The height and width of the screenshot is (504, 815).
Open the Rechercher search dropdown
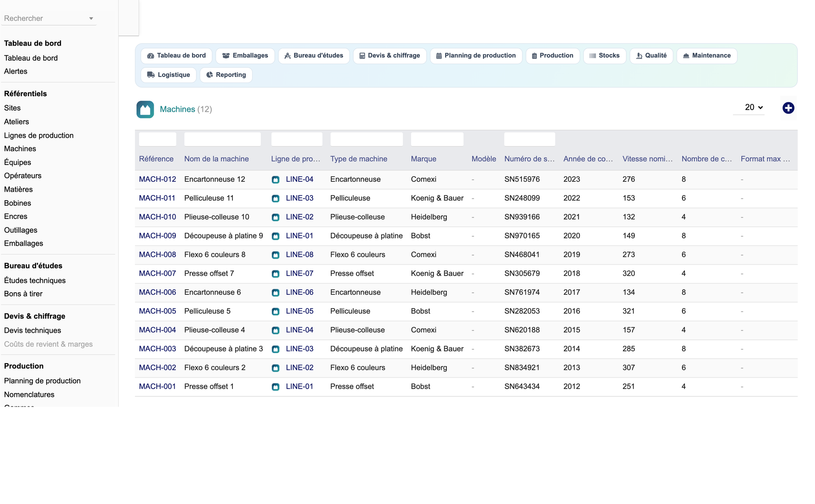click(49, 18)
